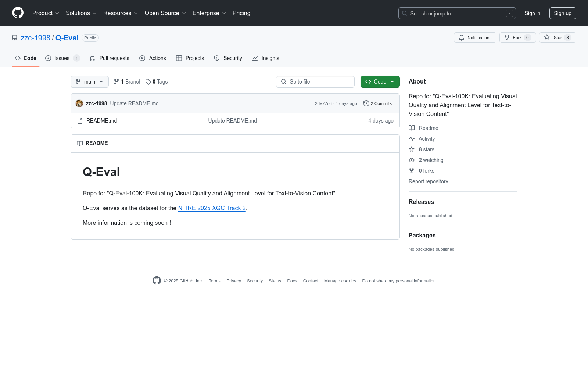This screenshot has height=368, width=588.
Task: Click the footer GitHub logo
Action: 157,281
